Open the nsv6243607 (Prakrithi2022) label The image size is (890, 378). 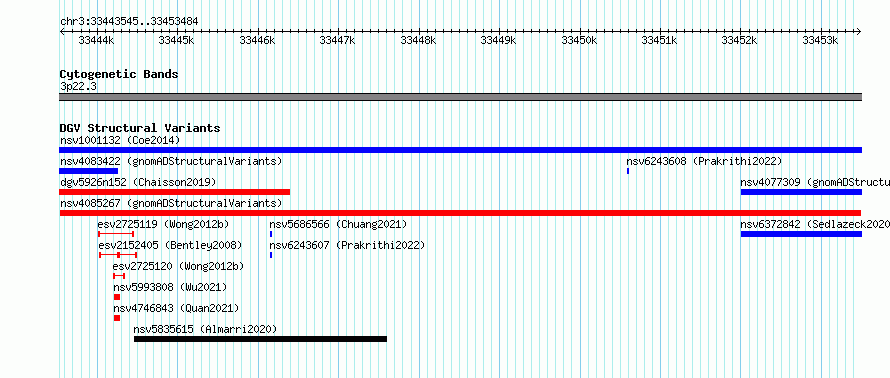pos(347,245)
